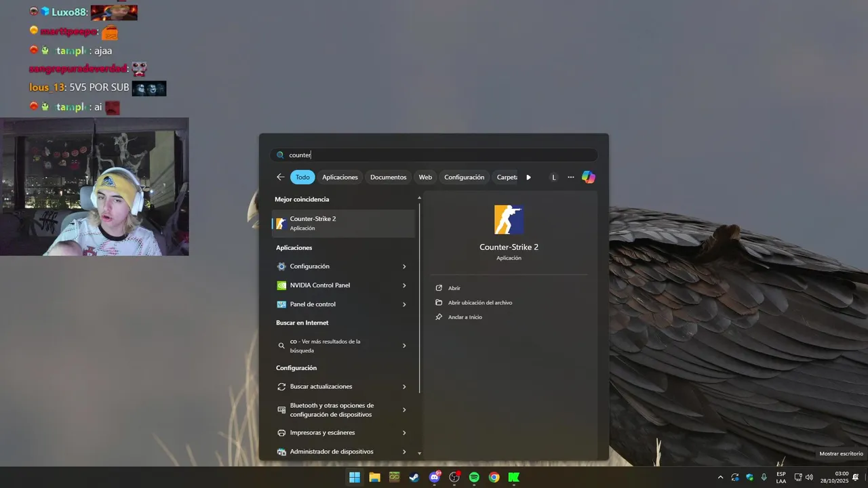
Task: Open Spotify from taskbar
Action: click(x=474, y=477)
